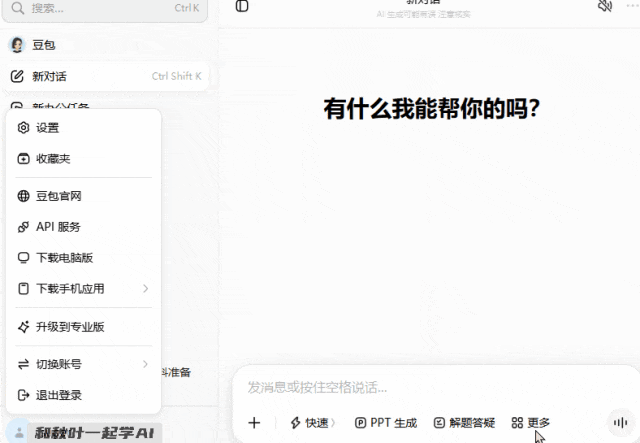Click the user profile avatar at bottom
Viewport: 640px width, 443px height.
tap(19, 433)
